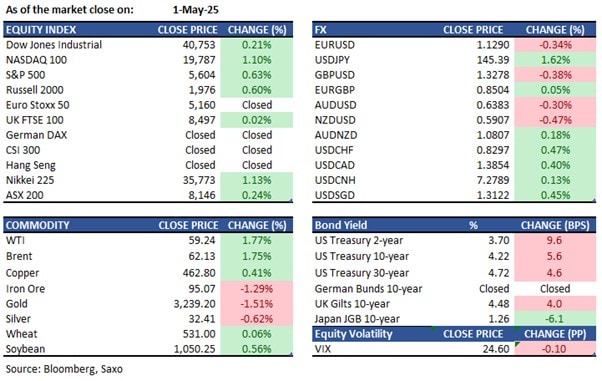Click the Japan JGB 10-year change -6.1
The image size is (602, 381).
click(x=555, y=319)
